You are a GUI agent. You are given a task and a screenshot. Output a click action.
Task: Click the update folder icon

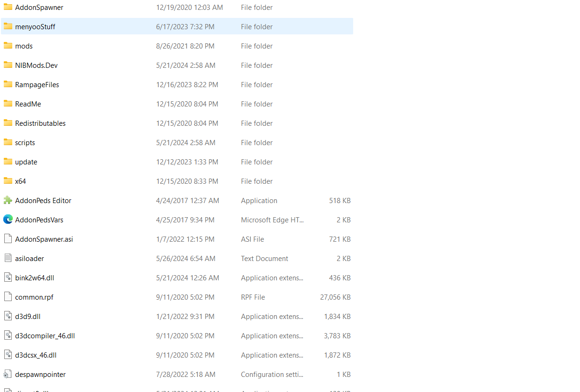[x=8, y=162]
